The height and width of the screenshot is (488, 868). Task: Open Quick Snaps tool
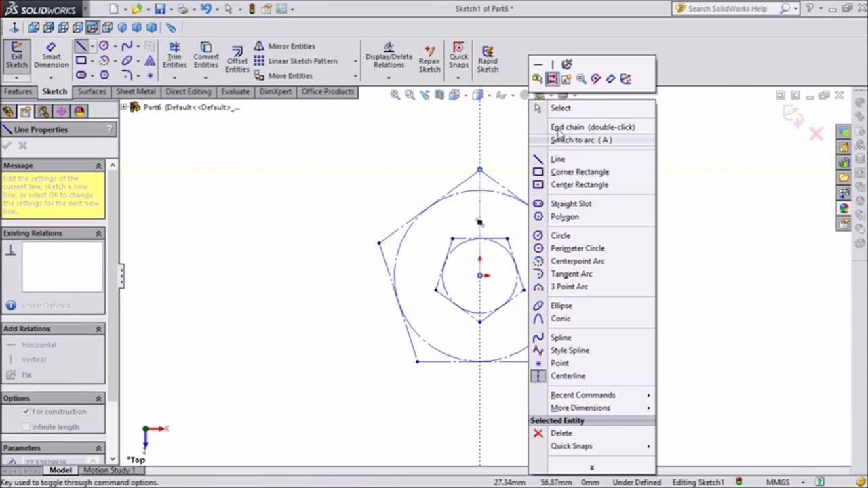click(x=458, y=56)
